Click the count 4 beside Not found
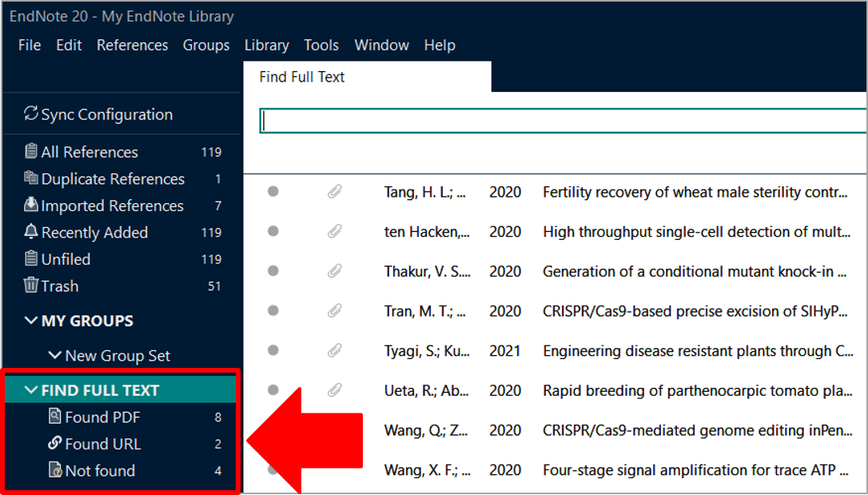This screenshot has height=495, width=868. [x=218, y=471]
